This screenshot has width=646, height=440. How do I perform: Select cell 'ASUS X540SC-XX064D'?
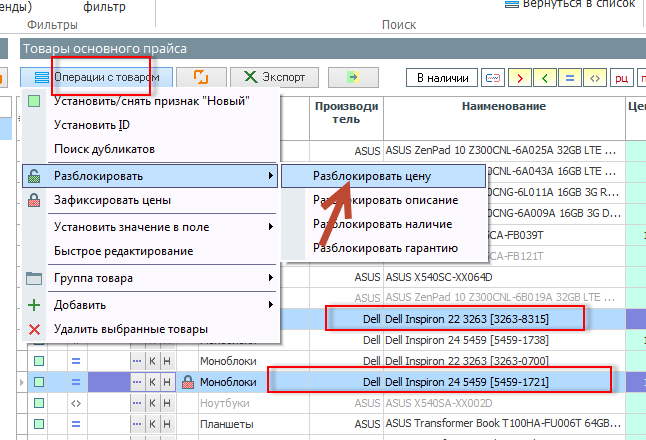504,277
